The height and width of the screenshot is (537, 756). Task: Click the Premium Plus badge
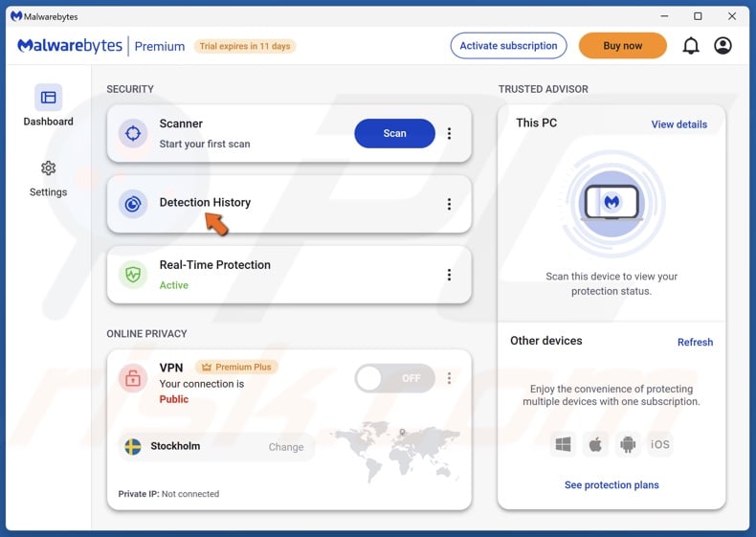pyautogui.click(x=236, y=368)
